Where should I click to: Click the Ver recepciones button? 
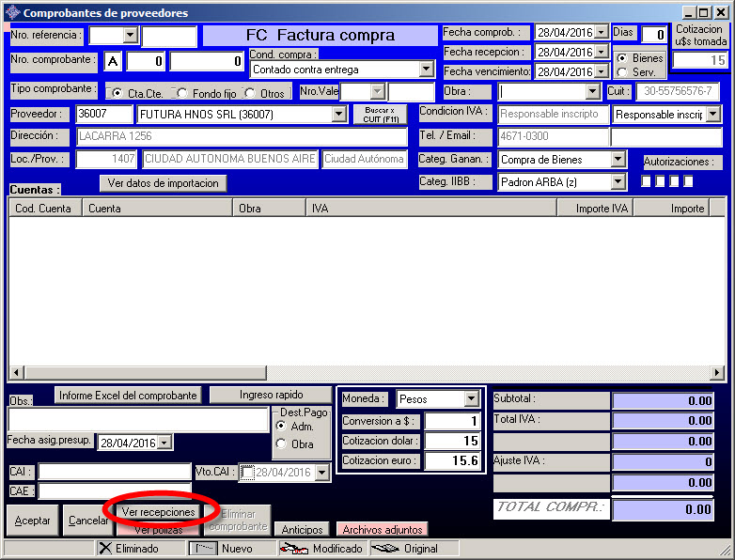(x=159, y=512)
